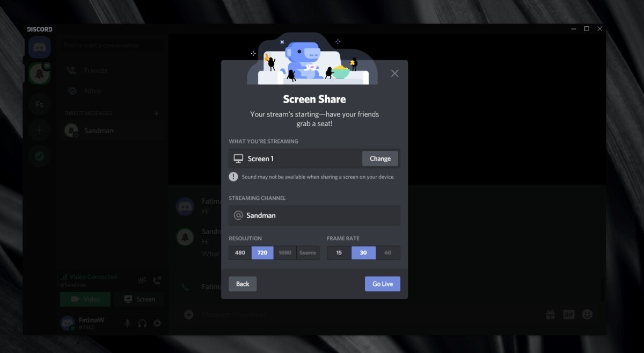Viewport: 644px width, 353px height.
Task: Open the emoji picker
Action: coord(587,314)
